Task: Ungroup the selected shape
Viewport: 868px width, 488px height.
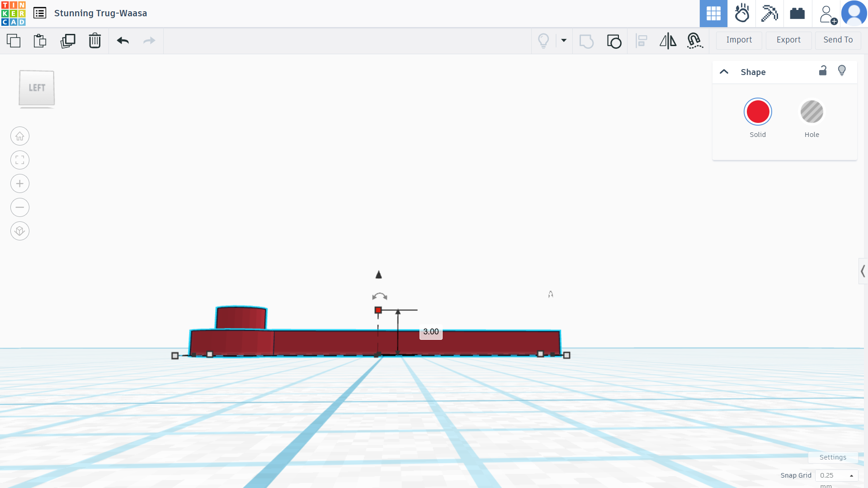Action: click(614, 41)
